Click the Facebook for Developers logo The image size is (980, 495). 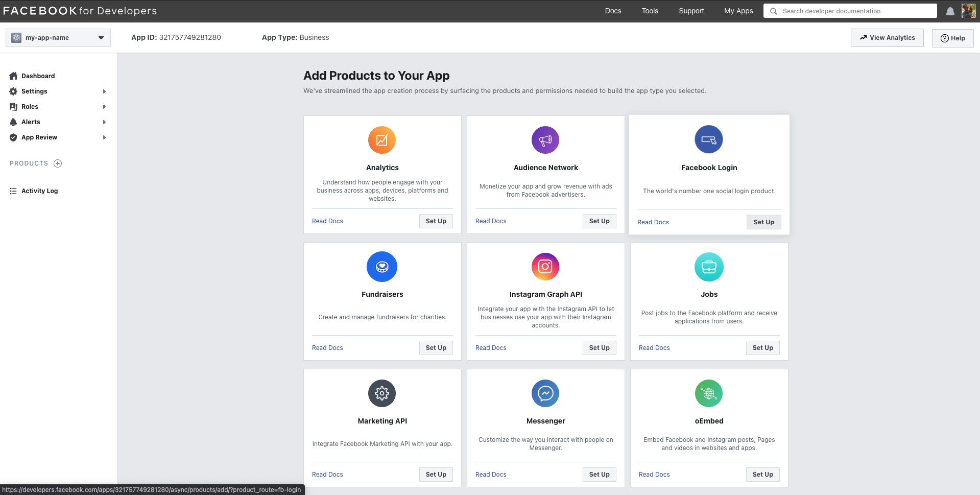pyautogui.click(x=80, y=11)
